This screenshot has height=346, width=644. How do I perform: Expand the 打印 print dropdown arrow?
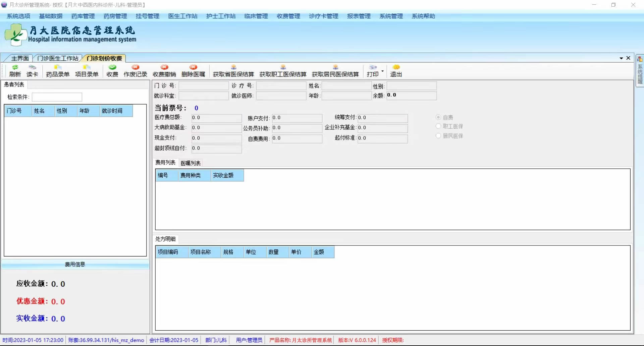point(382,71)
